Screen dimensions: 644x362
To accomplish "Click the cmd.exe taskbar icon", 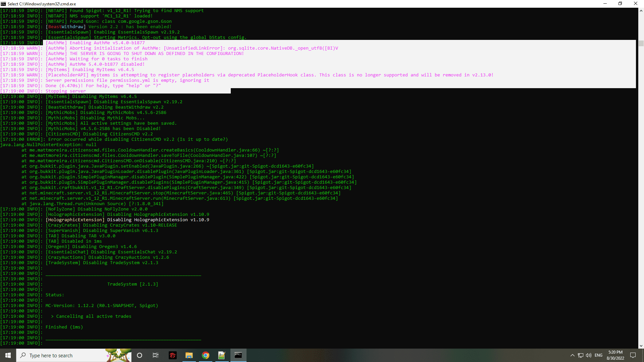I will 238,355.
